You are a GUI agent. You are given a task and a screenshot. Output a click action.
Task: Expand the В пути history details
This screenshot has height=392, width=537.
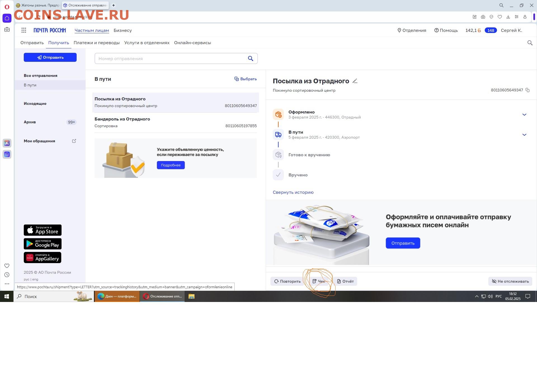pyautogui.click(x=524, y=135)
